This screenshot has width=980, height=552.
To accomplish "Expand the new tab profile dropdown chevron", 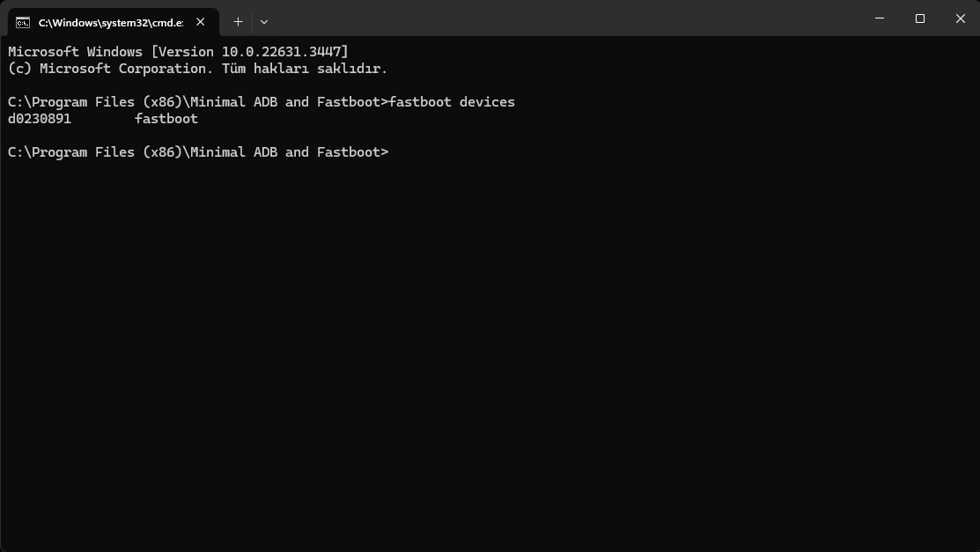I will tap(263, 21).
